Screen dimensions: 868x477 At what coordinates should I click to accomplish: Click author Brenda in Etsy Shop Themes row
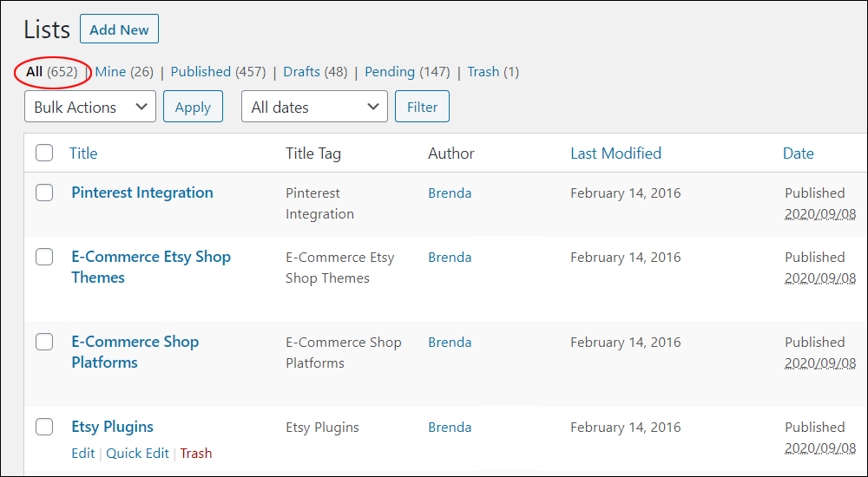450,258
